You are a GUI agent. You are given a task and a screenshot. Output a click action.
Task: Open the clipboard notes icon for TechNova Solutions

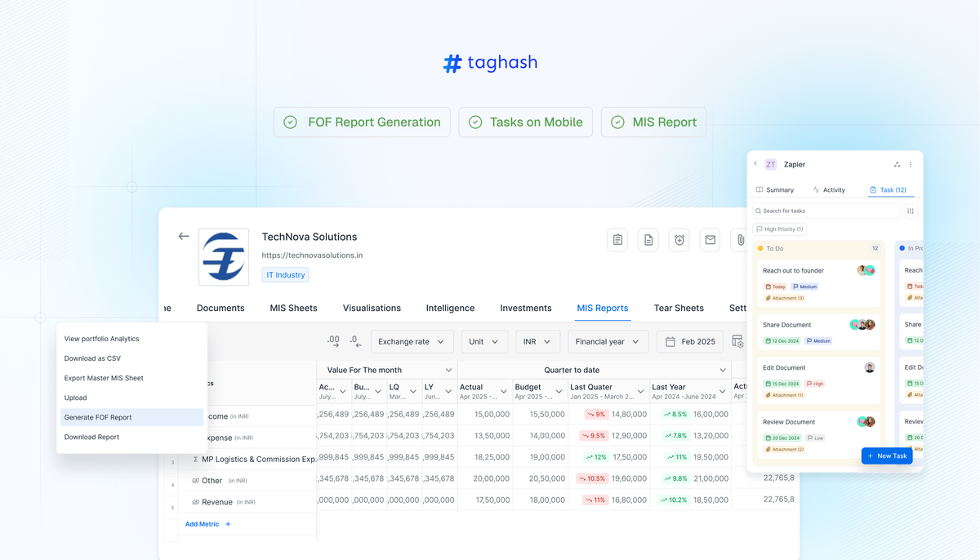click(x=617, y=239)
